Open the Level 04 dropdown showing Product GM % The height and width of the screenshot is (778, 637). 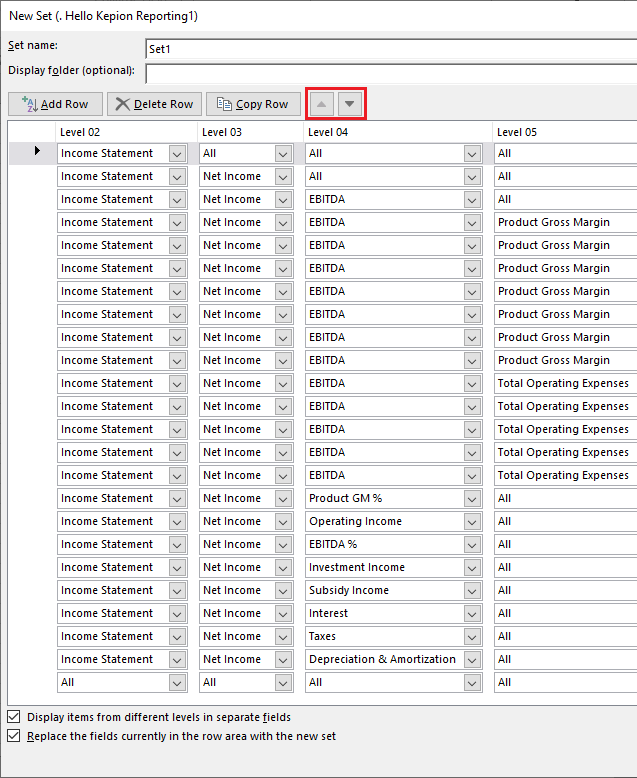(x=472, y=499)
